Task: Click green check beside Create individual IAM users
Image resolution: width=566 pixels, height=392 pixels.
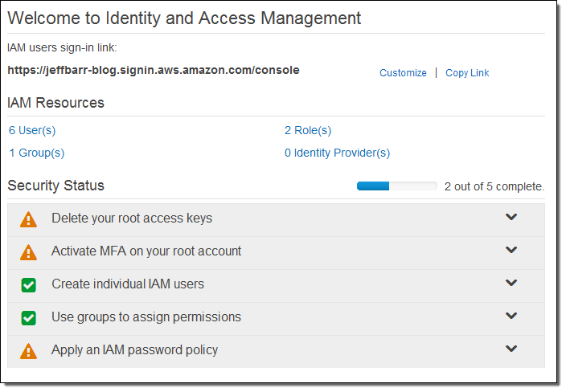Action: [x=28, y=285]
